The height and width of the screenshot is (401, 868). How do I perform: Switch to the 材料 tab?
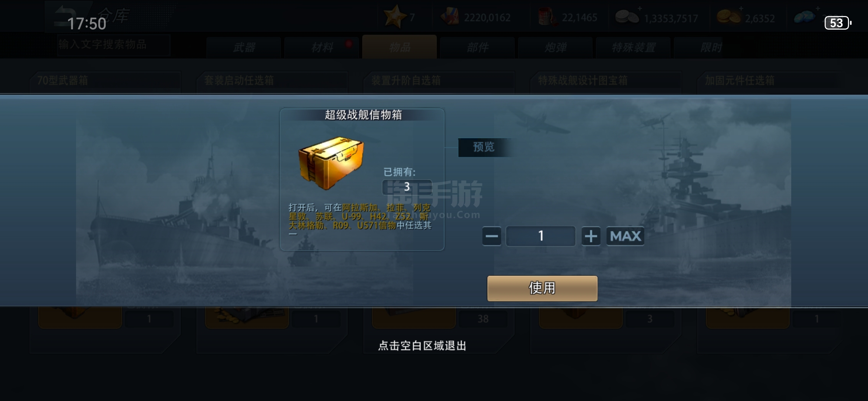point(322,48)
